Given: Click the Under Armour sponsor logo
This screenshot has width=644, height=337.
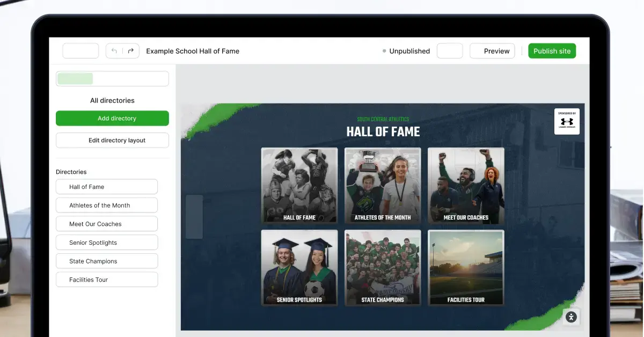Looking at the screenshot, I should click(x=567, y=121).
